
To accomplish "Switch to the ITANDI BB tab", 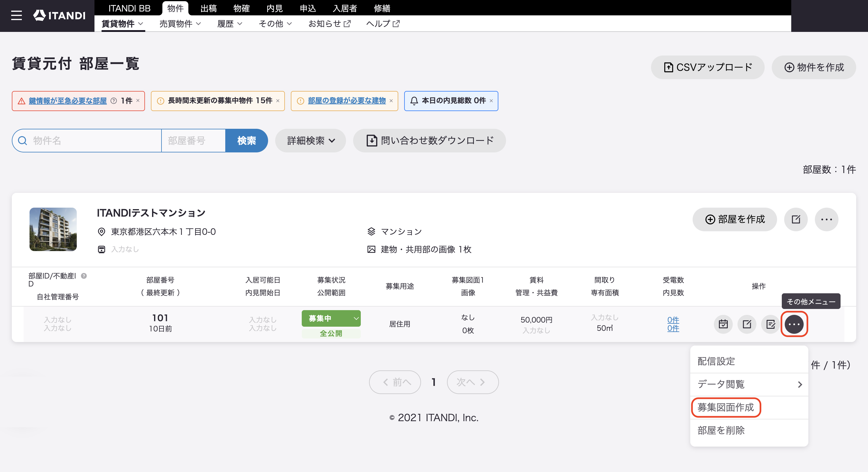I will (129, 8).
